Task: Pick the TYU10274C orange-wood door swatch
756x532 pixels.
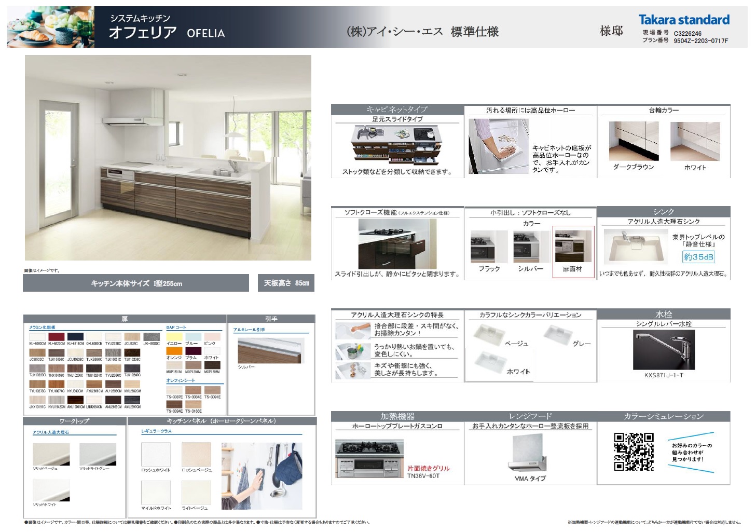Action: pyautogui.click(x=57, y=385)
